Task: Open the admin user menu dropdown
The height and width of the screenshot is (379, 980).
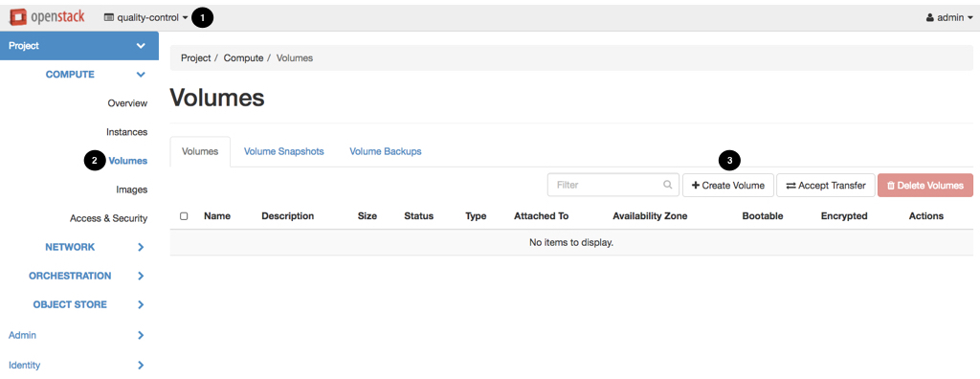Action: click(948, 18)
